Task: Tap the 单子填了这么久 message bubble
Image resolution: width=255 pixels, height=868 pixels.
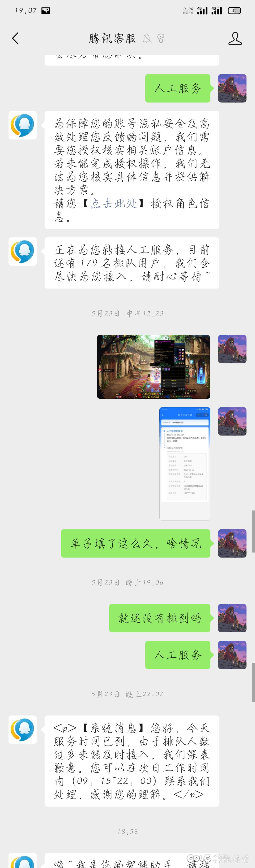Action: tap(136, 543)
